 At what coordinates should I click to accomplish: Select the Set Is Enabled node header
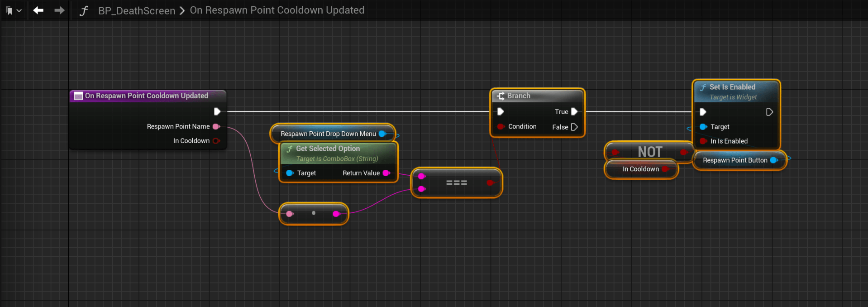737,92
